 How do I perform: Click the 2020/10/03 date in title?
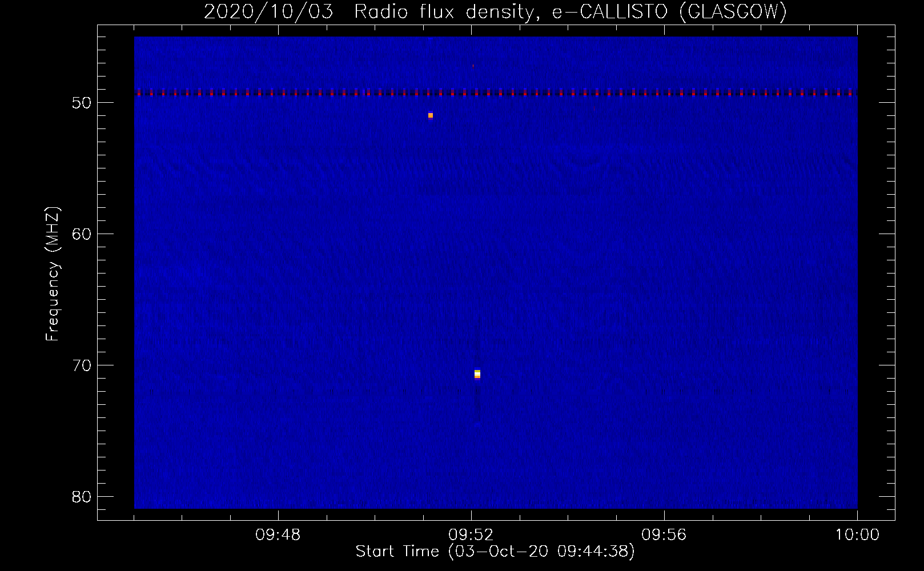pos(268,11)
